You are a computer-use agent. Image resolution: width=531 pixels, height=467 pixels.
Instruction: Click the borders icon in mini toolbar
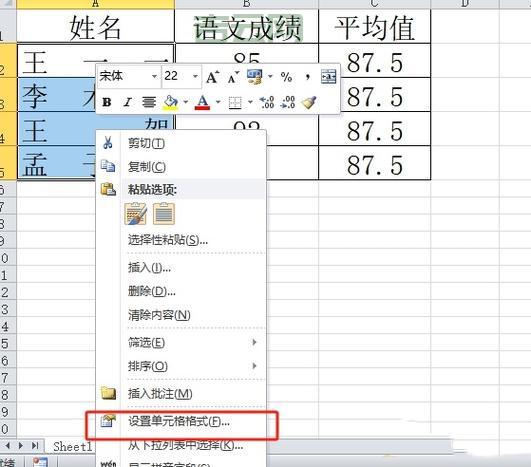pos(235,103)
